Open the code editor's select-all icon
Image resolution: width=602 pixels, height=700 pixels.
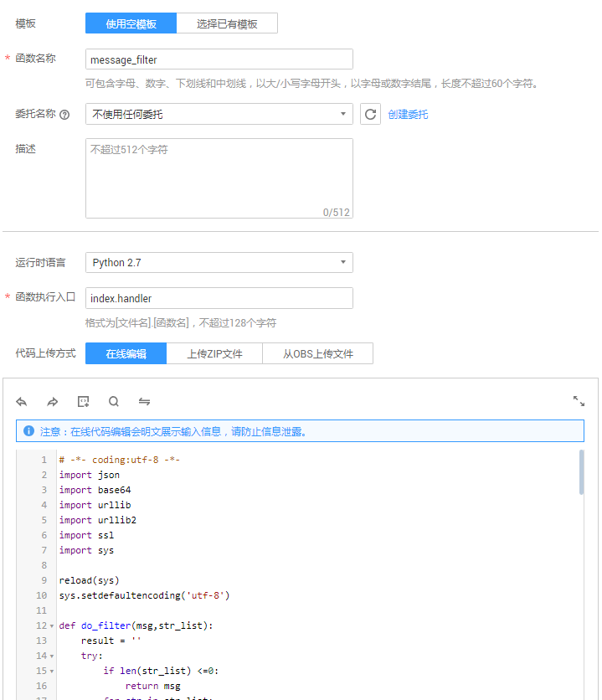[x=84, y=401]
